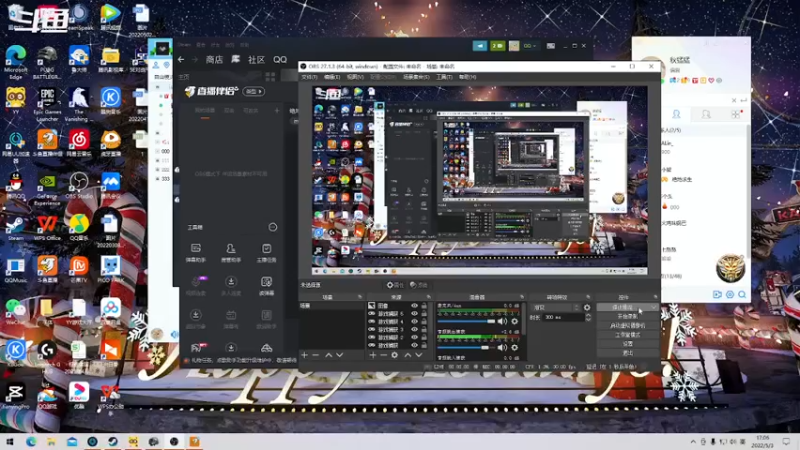This screenshot has width=800, height=450.
Task: Move the scene down with the arrow
Action: pyautogui.click(x=339, y=355)
